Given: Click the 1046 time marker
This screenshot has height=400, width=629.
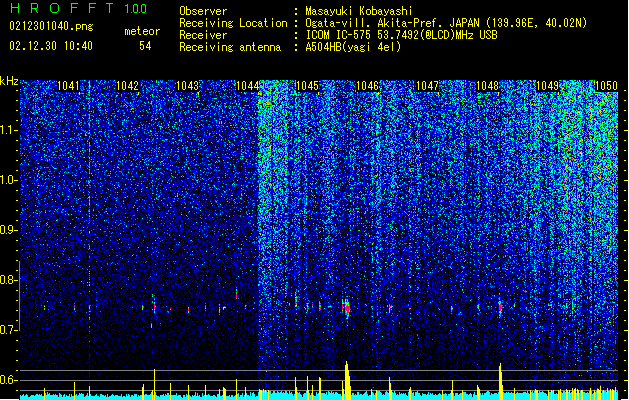Looking at the screenshot, I should pos(367,86).
